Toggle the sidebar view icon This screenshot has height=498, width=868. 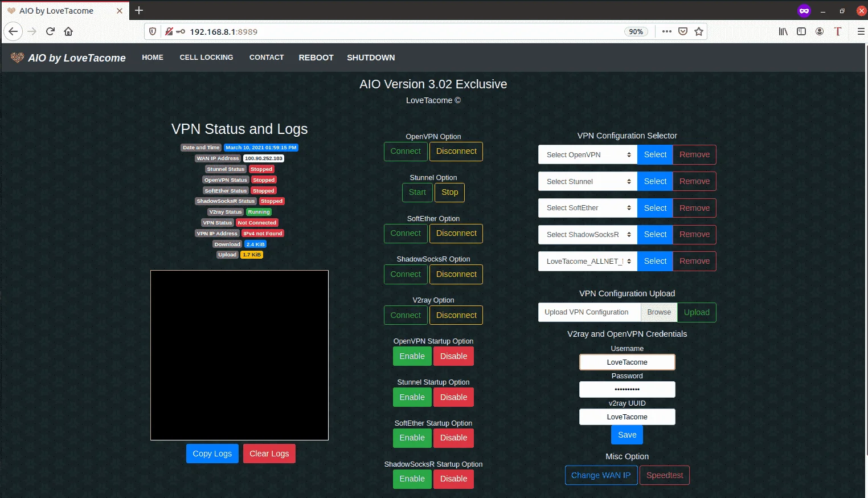tap(801, 31)
